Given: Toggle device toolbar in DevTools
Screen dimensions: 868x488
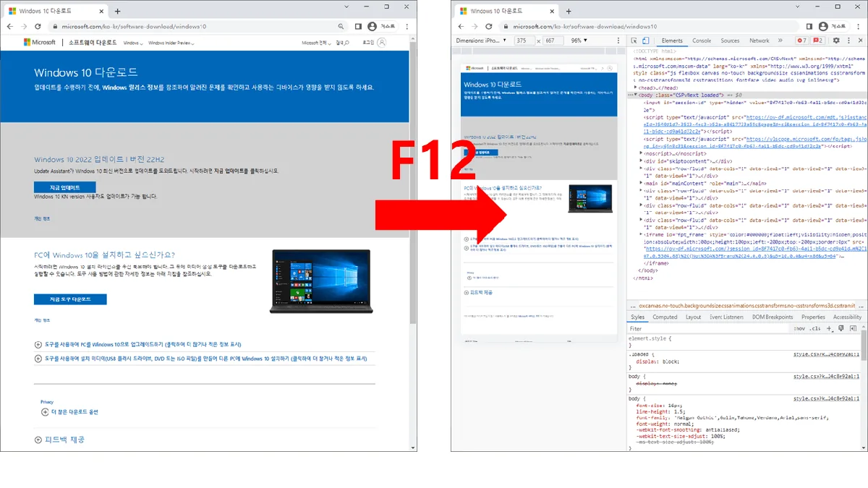Looking at the screenshot, I should (646, 40).
